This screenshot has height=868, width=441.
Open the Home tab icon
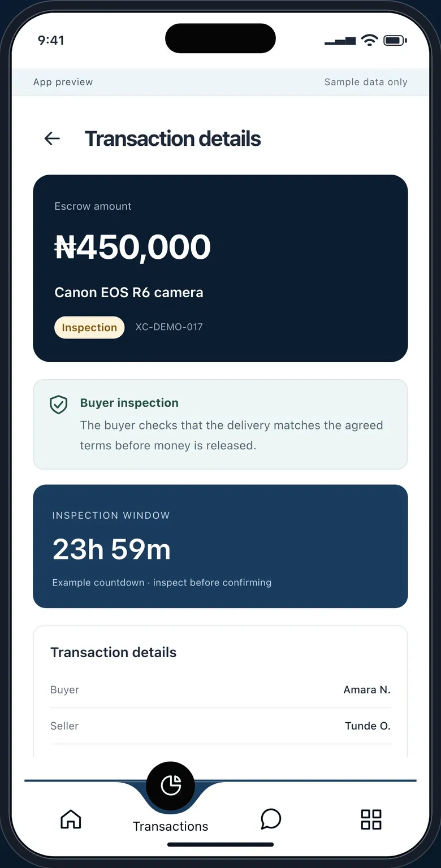pyautogui.click(x=71, y=819)
